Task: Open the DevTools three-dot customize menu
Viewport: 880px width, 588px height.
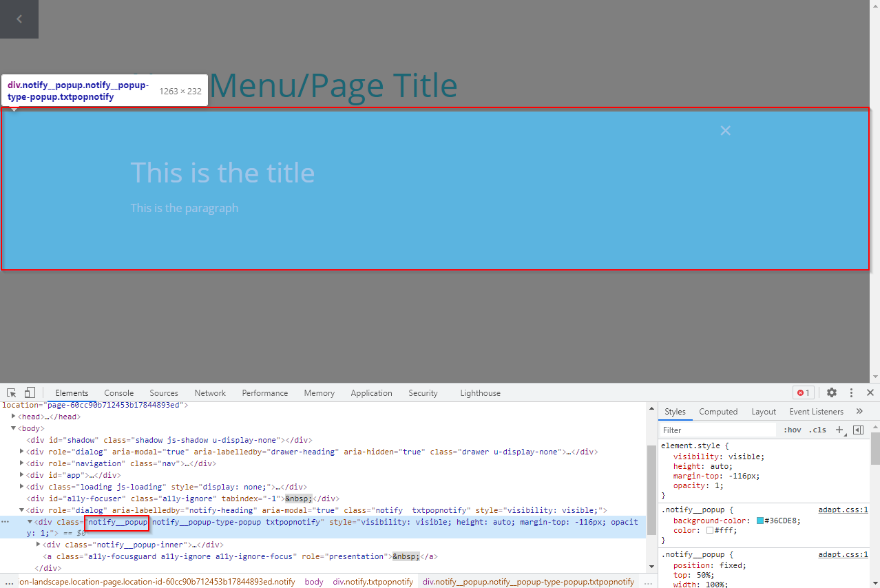Action: (x=851, y=392)
